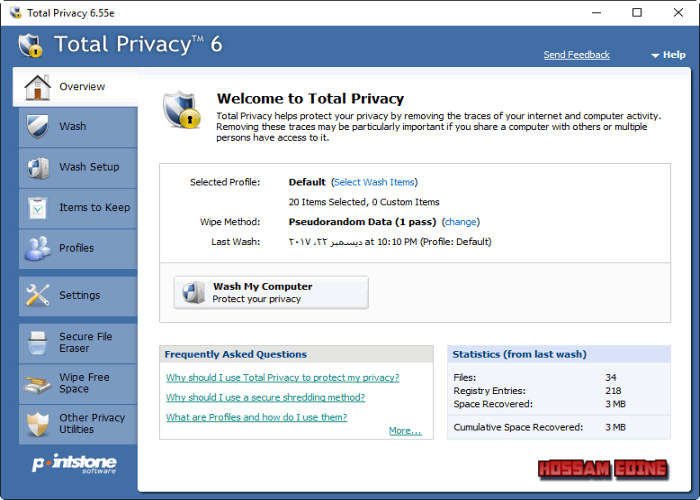Start Wash My Computer
Screen dimensions: 700x500
tap(271, 292)
